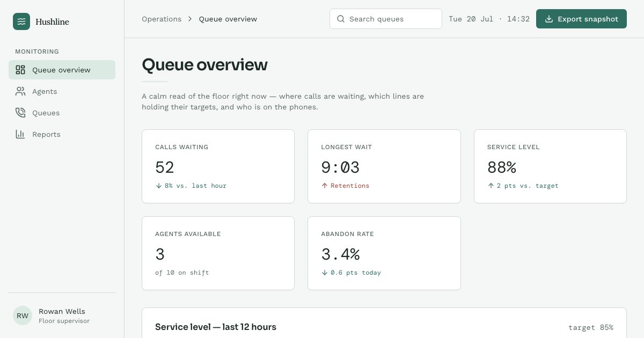The height and width of the screenshot is (338, 644).
Task: Click the download icon on Export snapshot
Action: [x=549, y=19]
